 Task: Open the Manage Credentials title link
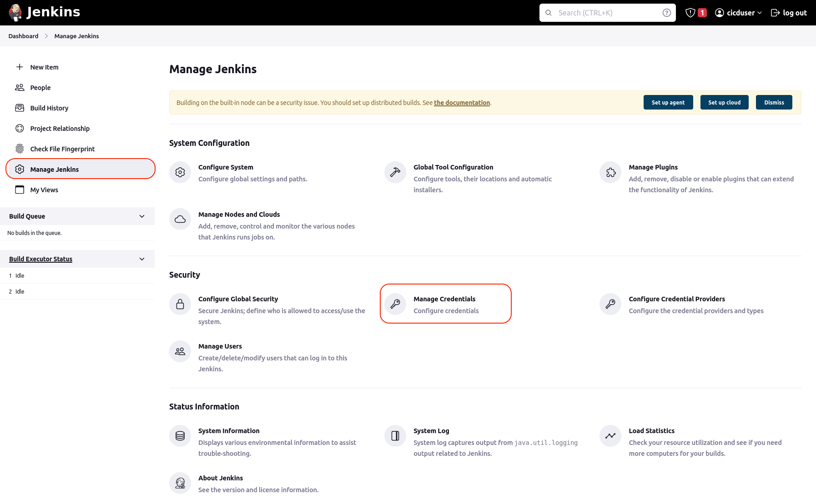(x=444, y=299)
